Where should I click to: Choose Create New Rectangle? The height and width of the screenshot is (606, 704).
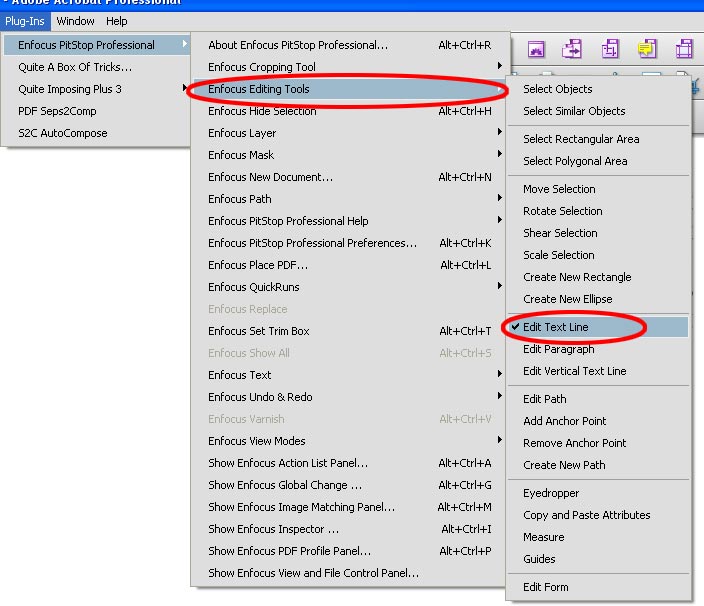pyautogui.click(x=598, y=277)
